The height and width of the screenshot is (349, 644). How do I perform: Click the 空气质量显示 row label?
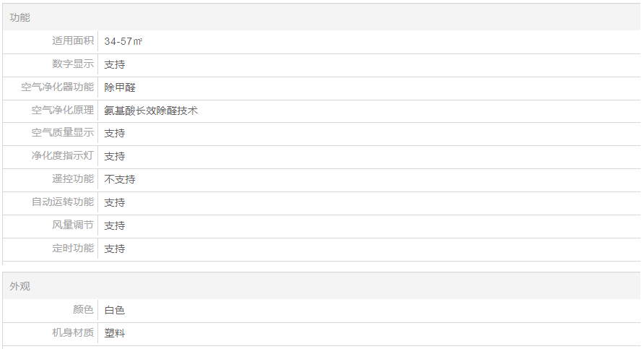pyautogui.click(x=63, y=133)
